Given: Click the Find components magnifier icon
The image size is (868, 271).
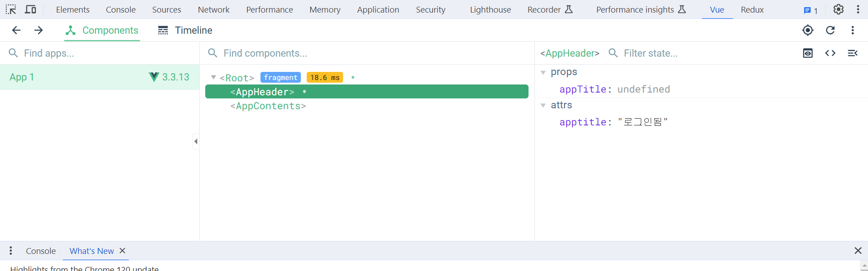Looking at the screenshot, I should 213,53.
